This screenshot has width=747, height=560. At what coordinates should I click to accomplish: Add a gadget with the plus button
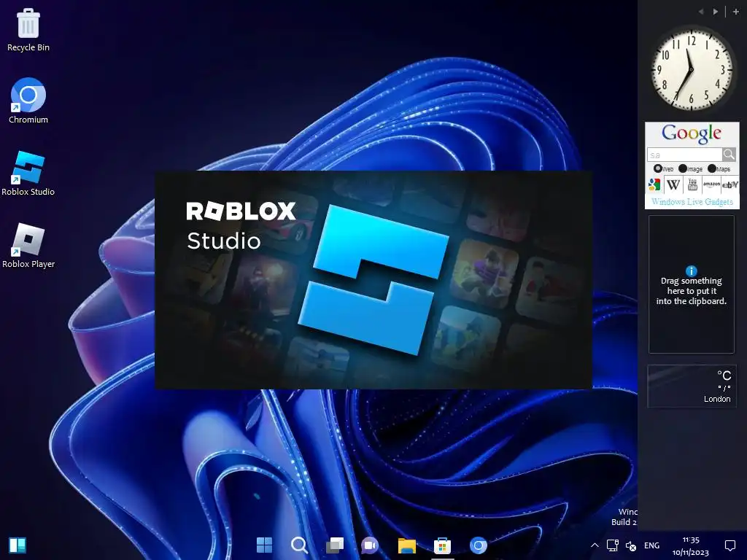735,12
